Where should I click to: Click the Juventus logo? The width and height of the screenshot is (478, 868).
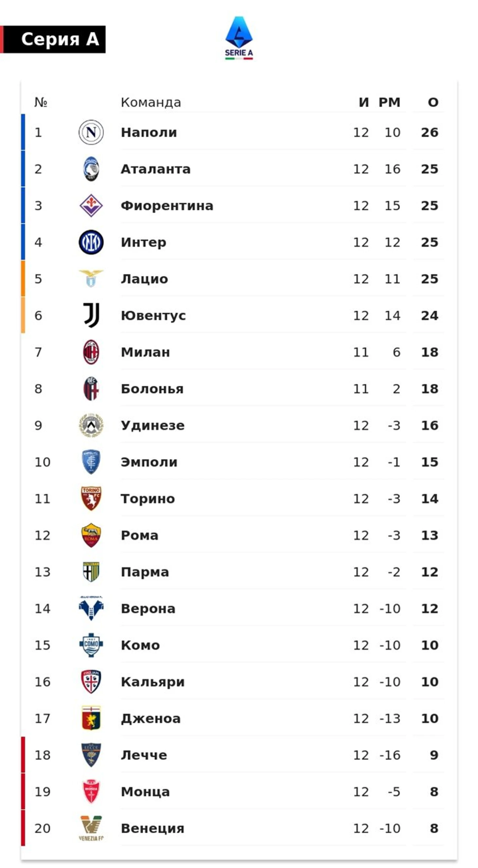pos(91,315)
